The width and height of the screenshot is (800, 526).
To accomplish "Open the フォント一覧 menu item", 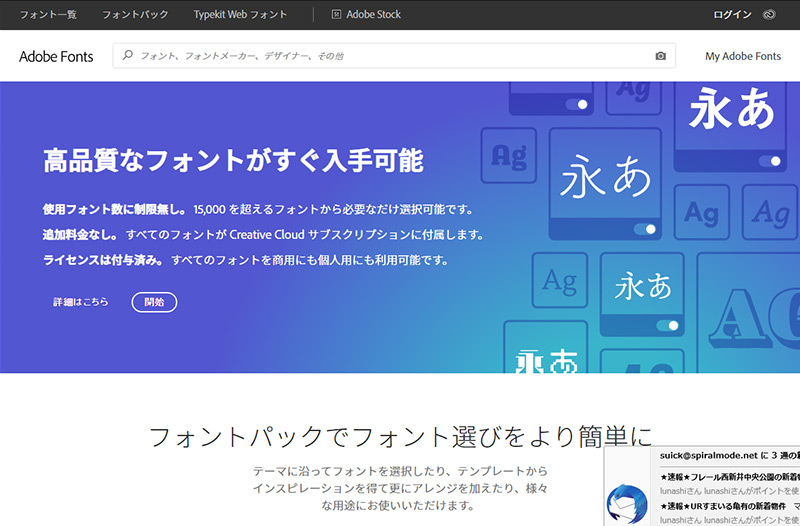I will click(x=48, y=14).
